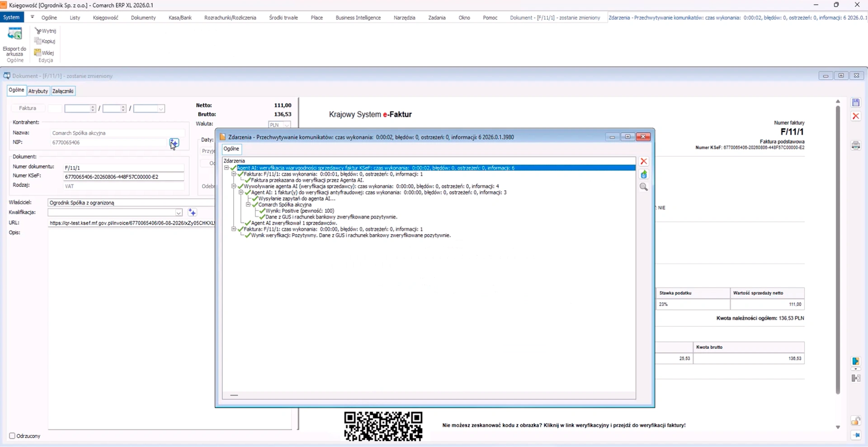
Task: Click the scroll down arrow of invoice preview
Action: (x=838, y=427)
